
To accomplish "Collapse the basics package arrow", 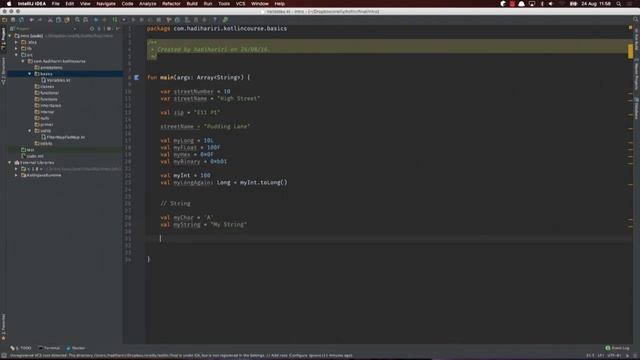I will [30, 74].
